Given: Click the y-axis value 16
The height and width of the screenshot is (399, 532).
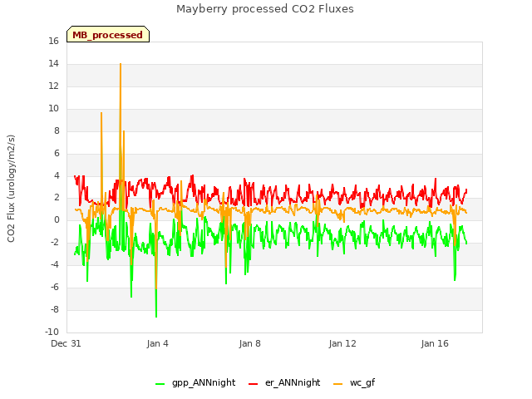Looking at the screenshot, I should coord(53,41).
